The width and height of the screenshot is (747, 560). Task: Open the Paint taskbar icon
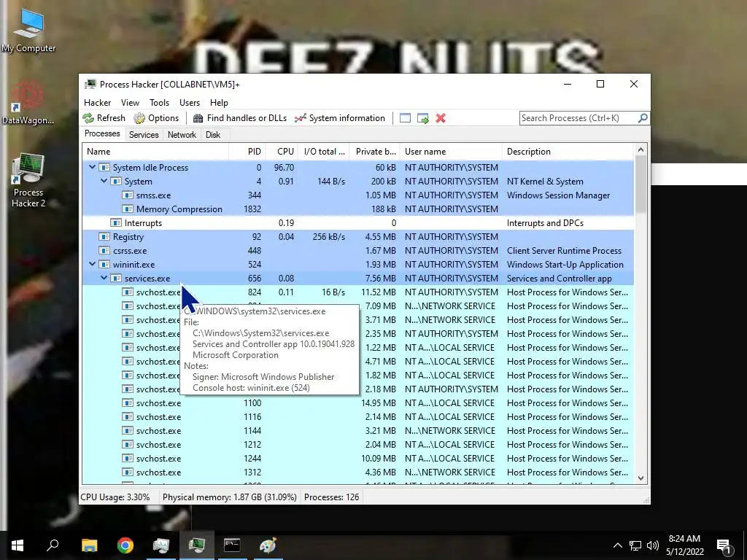coord(268,545)
